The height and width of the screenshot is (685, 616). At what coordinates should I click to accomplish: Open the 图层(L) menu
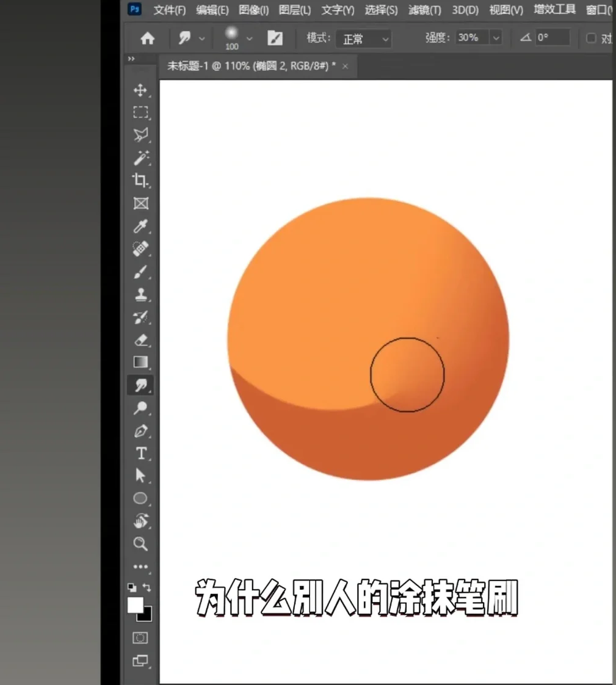pos(294,10)
